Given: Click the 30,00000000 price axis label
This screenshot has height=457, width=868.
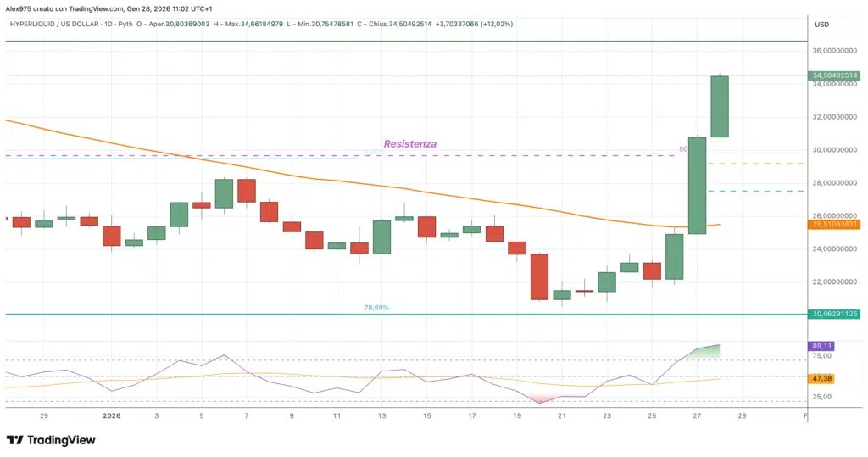Looking at the screenshot, I should 834,150.
